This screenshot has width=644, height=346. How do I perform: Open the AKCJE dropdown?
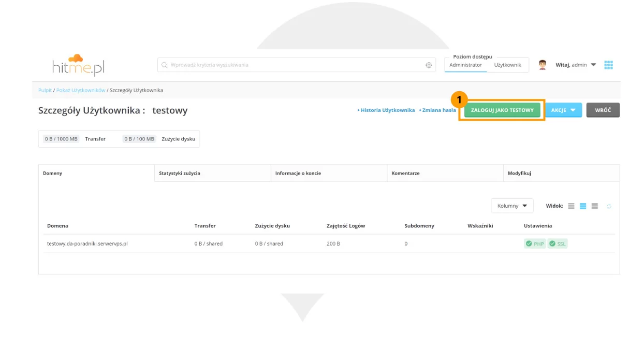[x=563, y=110]
